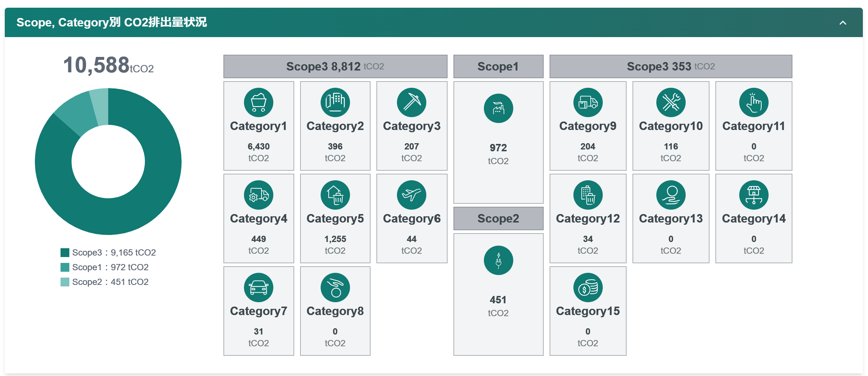Click the Category5 waste bin icon
Viewport: 868px width, 376px height.
[335, 195]
